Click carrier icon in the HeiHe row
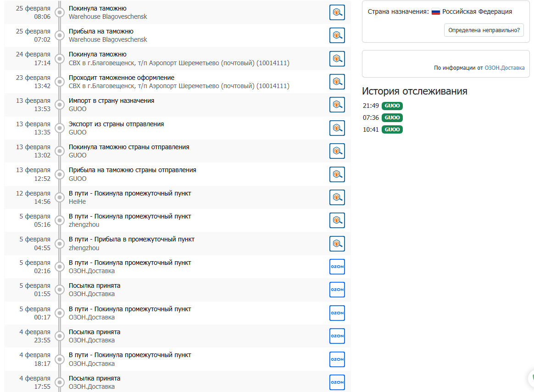Screen dimensions: 534x392 [x=337, y=197]
